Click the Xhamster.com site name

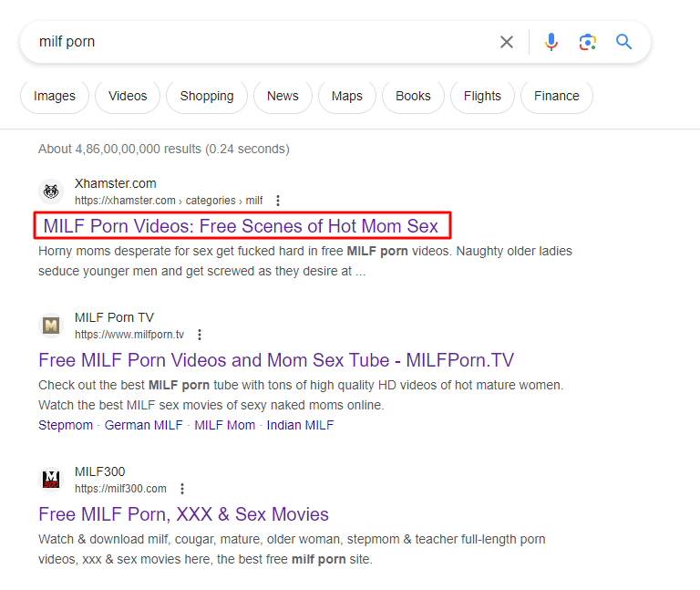115,183
